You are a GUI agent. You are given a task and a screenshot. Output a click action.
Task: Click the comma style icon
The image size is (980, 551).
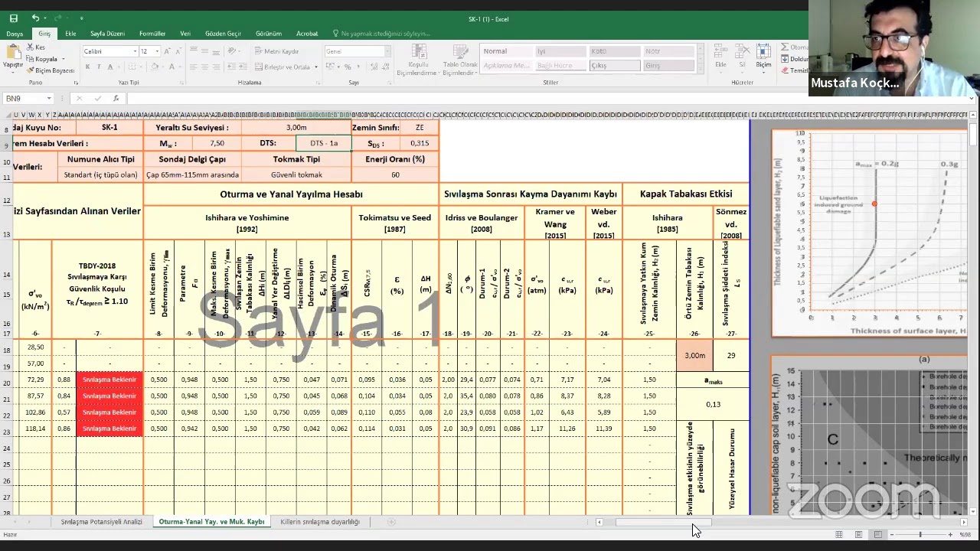pyautogui.click(x=358, y=67)
